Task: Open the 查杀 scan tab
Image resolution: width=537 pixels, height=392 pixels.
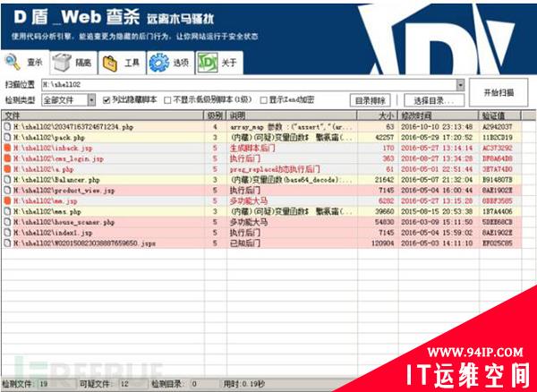Action: pyautogui.click(x=25, y=63)
